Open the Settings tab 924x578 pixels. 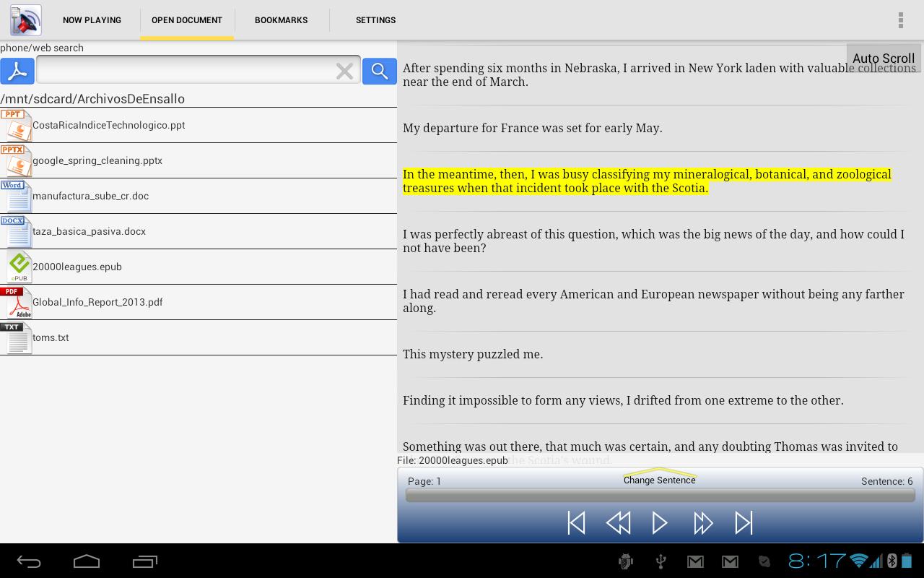[x=376, y=20]
